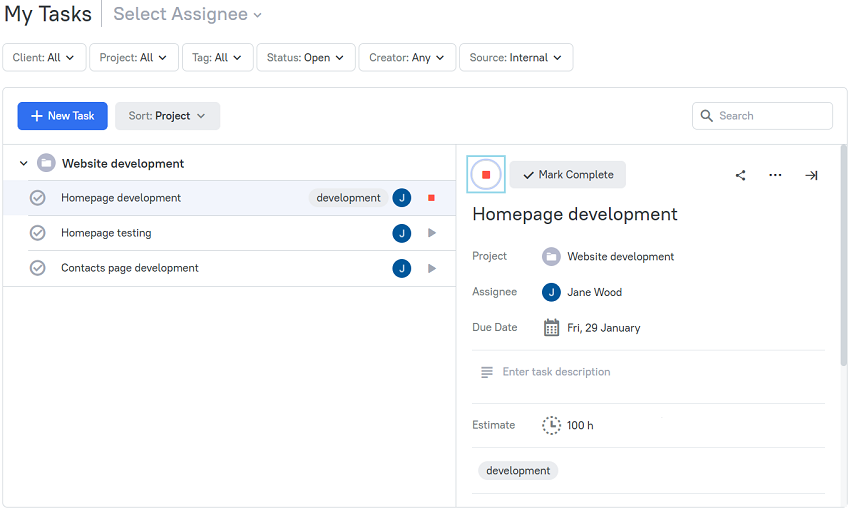Click into the Search field
This screenshot has height=510, width=850.
pos(762,116)
